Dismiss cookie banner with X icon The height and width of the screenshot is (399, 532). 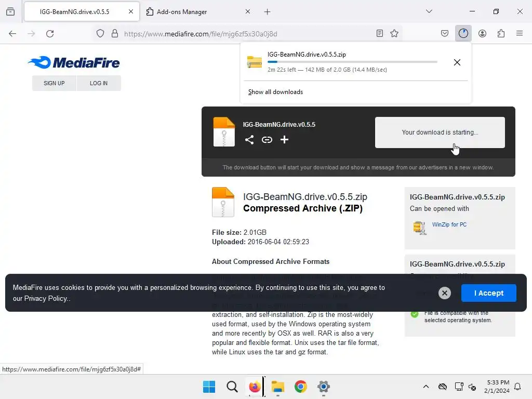point(445,293)
